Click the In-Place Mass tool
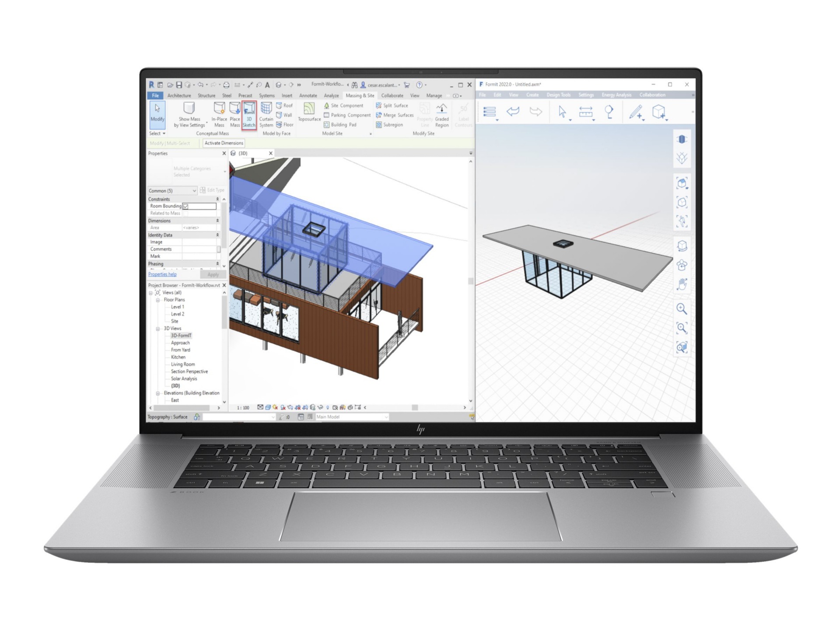The height and width of the screenshot is (630, 840). click(219, 115)
